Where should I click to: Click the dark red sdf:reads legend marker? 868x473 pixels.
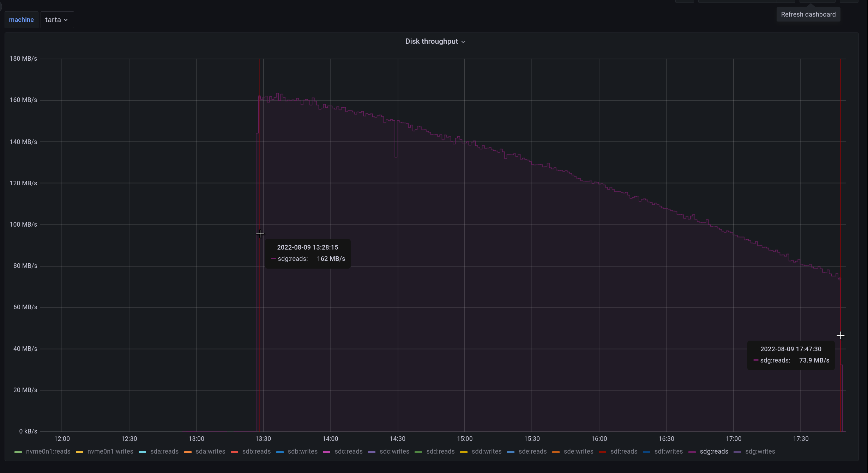[602, 452]
